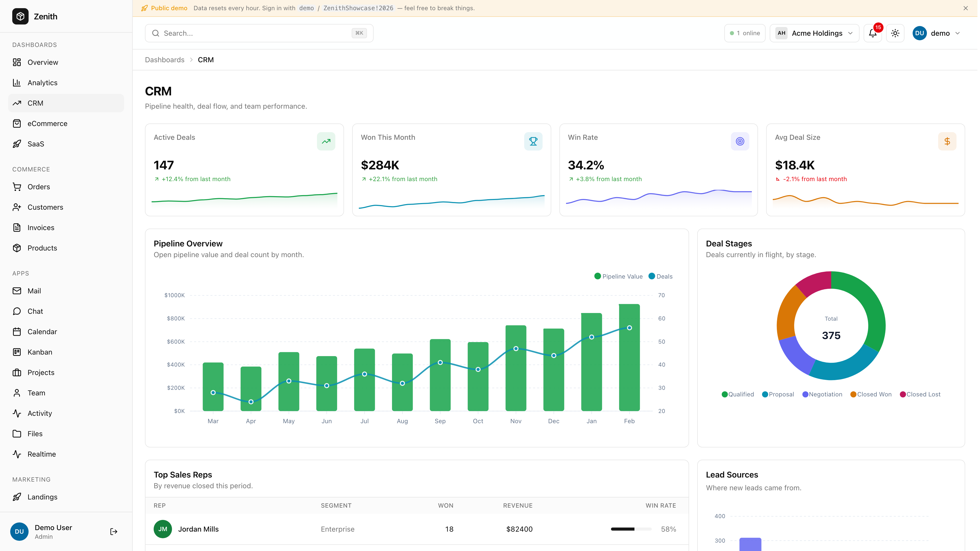980x551 pixels.
Task: Click the sign out icon
Action: [x=114, y=532]
